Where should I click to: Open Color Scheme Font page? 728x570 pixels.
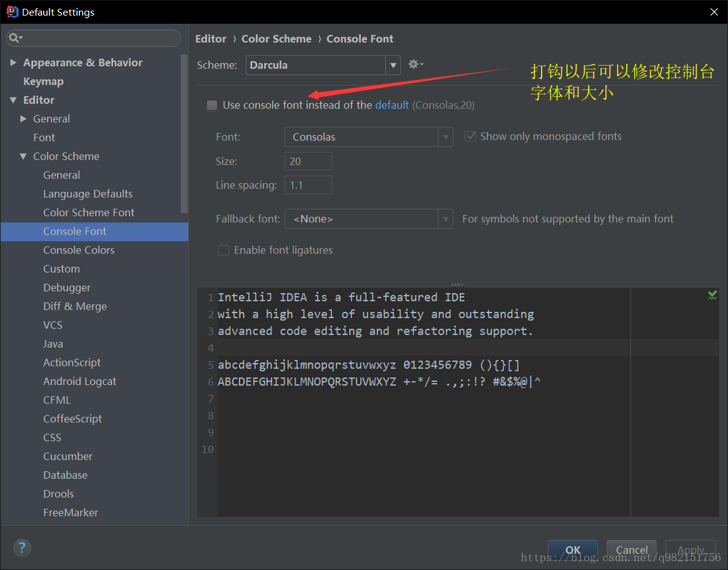pos(89,212)
